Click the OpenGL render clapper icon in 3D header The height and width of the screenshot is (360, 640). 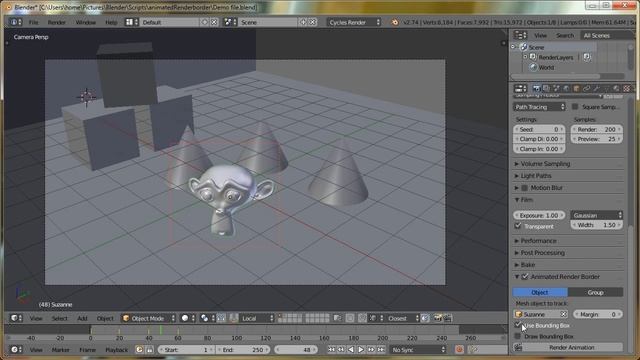[x=447, y=318]
